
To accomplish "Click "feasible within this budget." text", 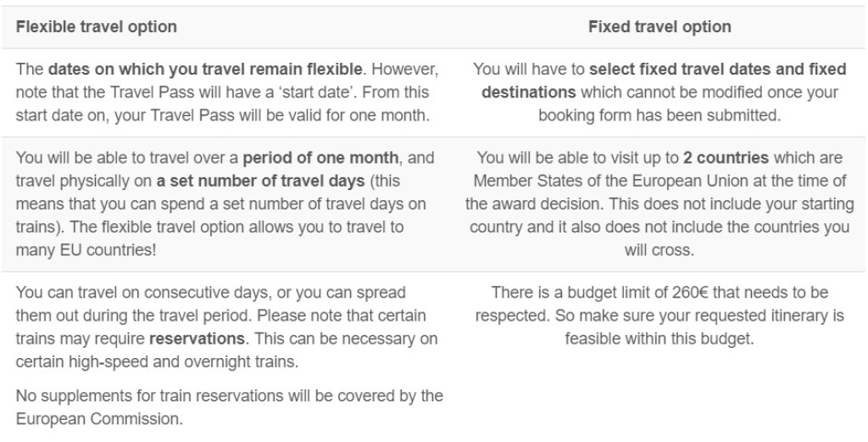I will point(659,339).
